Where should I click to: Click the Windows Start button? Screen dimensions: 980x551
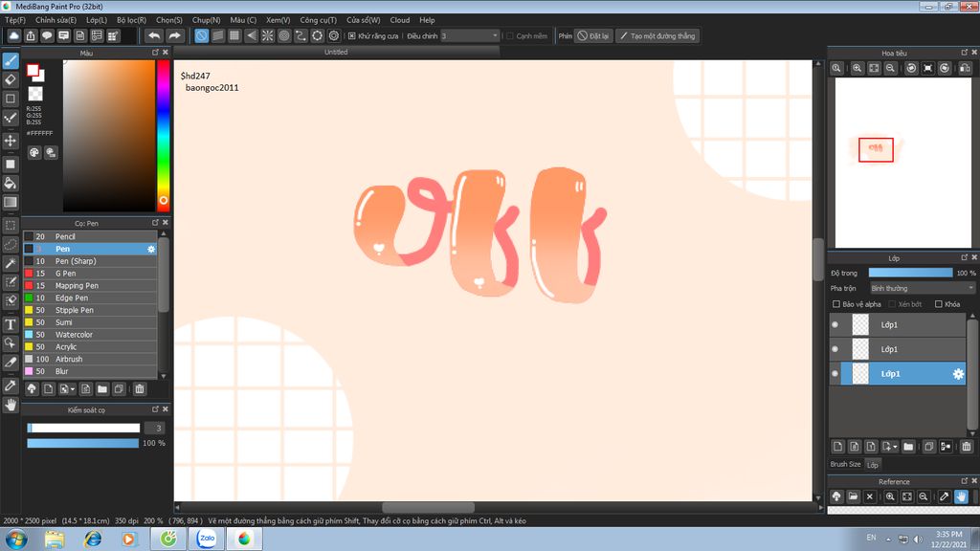pos(16,539)
